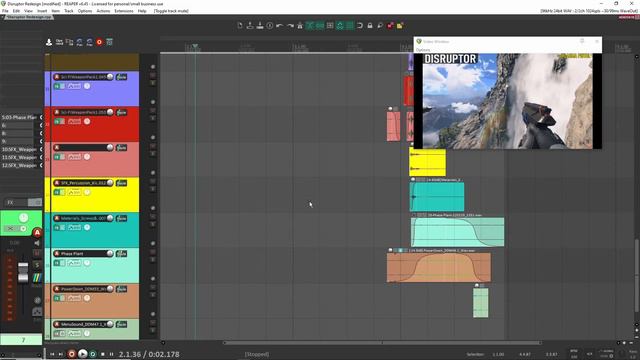Toggle Repeat loop in transport bar
Viewport: 640px width, 360px height.
point(93,354)
